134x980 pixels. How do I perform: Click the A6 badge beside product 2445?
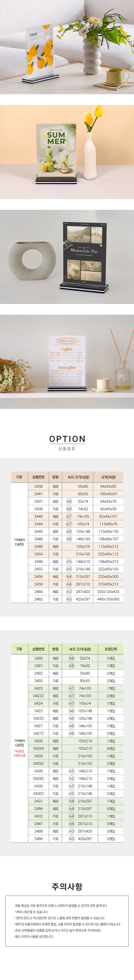click(69, 531)
